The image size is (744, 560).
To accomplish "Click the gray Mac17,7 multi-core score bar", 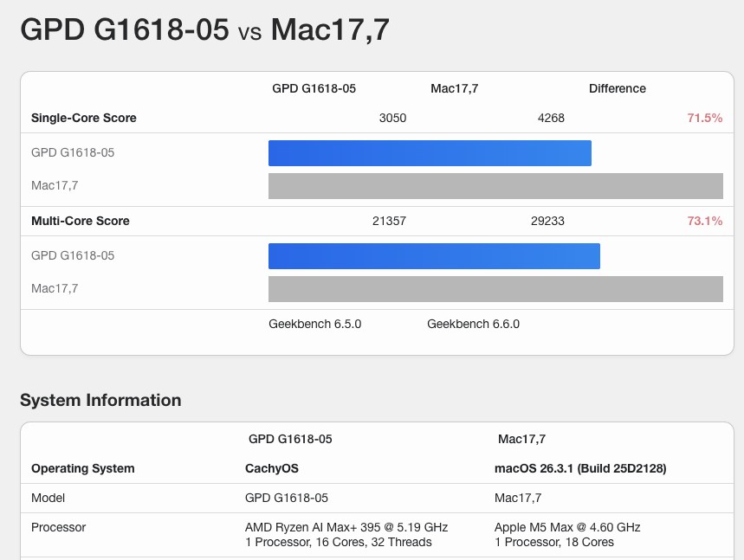I will pos(494,288).
